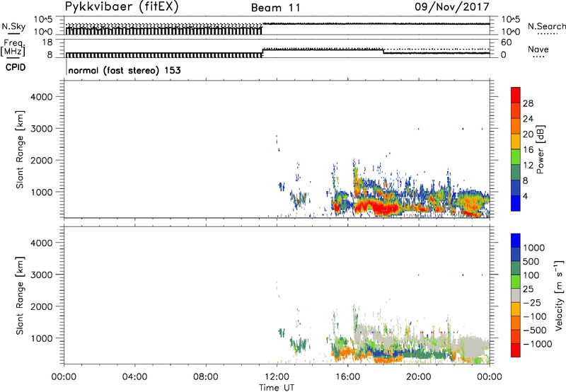This screenshot has height=392, width=566.
Task: Click the "4" tick on the Power scale
Action: tap(525, 196)
